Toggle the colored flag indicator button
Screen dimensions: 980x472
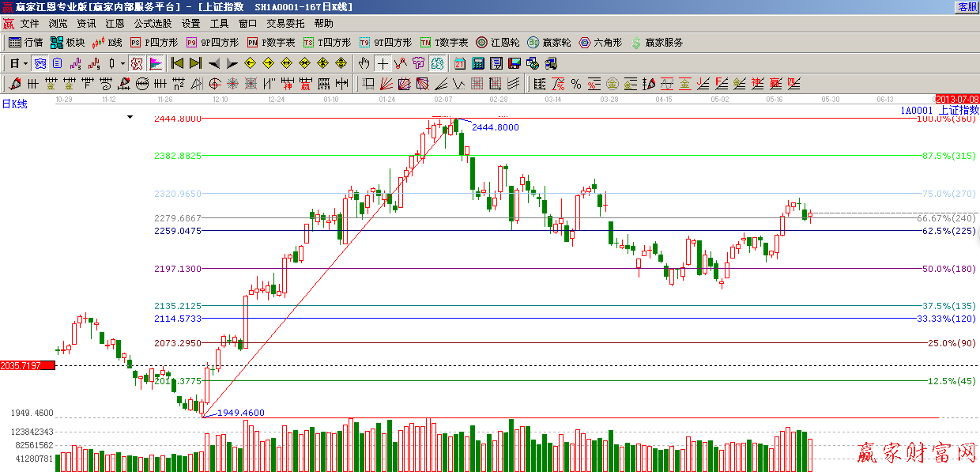click(x=156, y=63)
